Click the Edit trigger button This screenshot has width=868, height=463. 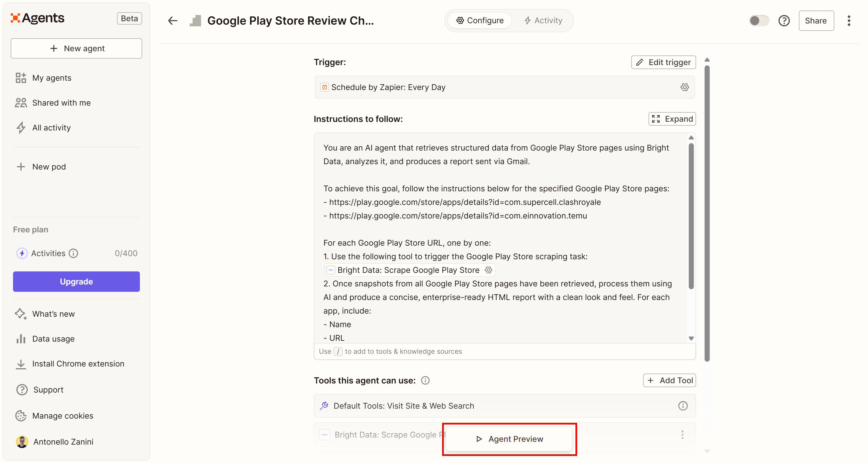663,62
